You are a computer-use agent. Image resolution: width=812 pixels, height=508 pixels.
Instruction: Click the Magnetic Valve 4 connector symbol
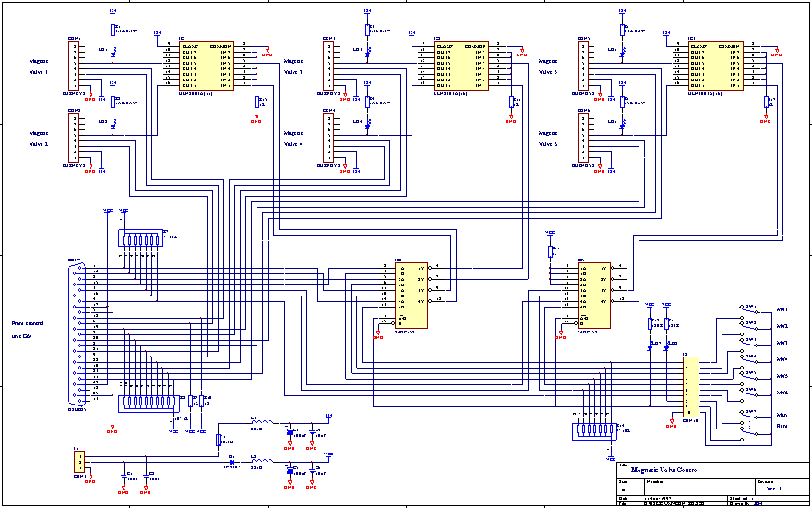(x=328, y=138)
